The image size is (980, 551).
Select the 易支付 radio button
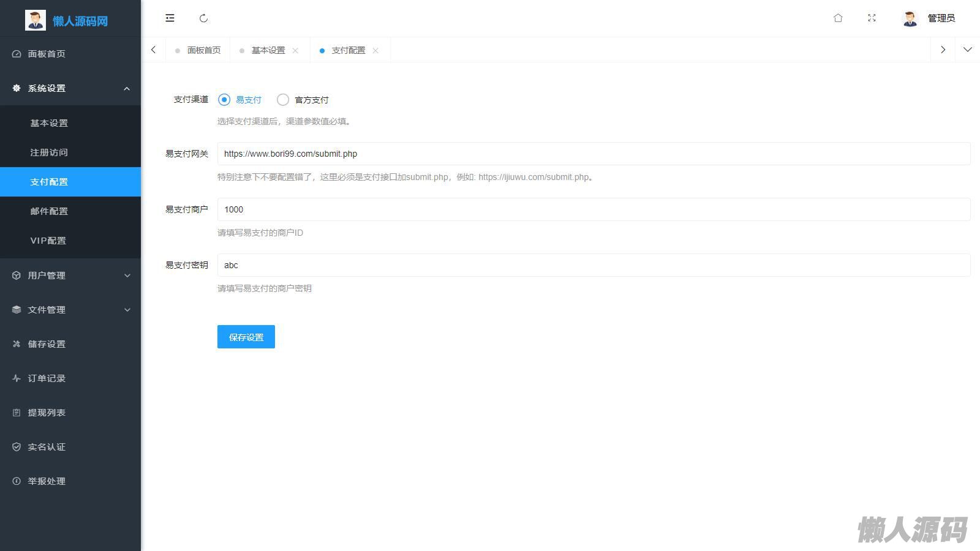[x=224, y=100]
